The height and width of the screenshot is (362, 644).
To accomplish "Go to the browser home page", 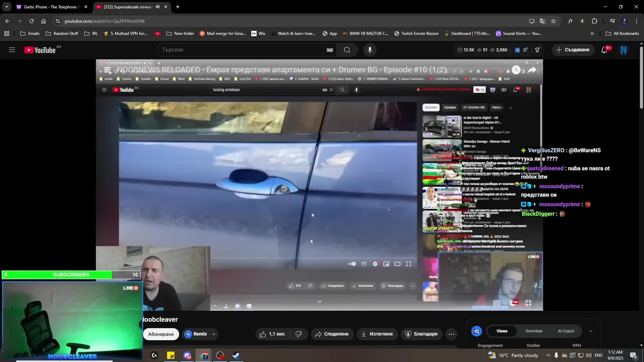I will tap(43, 21).
